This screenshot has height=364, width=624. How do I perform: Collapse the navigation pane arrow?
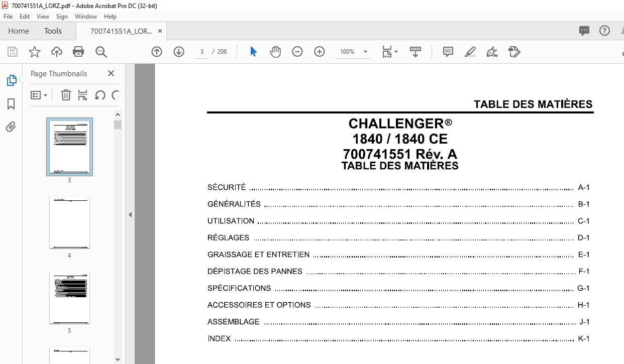click(x=130, y=214)
